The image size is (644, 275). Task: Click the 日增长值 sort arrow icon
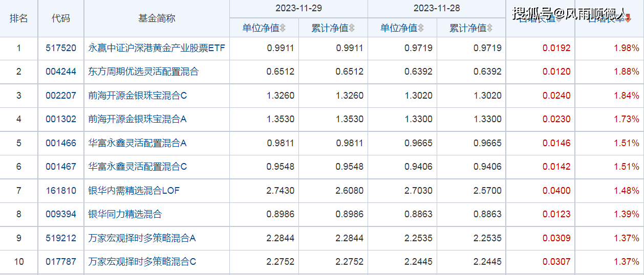(559, 19)
